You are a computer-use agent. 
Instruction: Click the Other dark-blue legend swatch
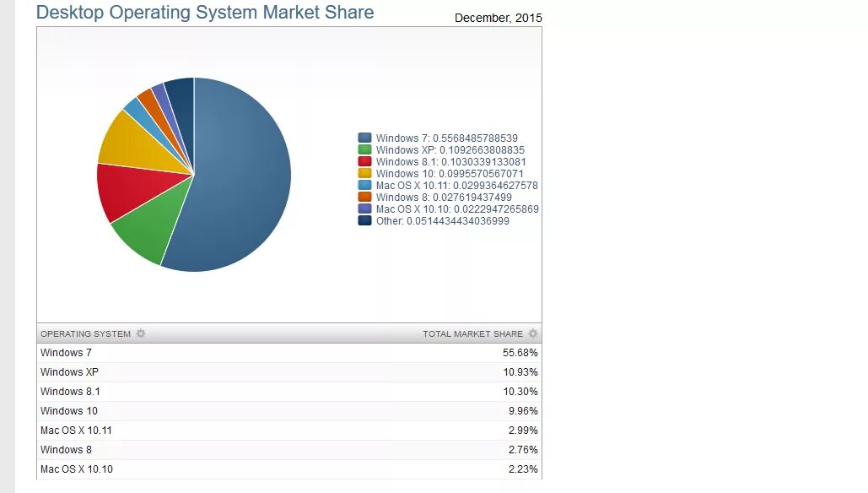[x=364, y=220]
